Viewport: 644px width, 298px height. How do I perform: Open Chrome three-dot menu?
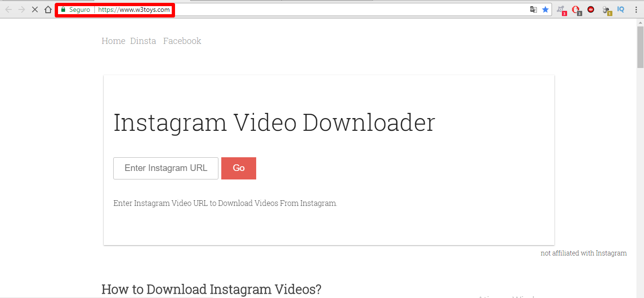pos(636,9)
